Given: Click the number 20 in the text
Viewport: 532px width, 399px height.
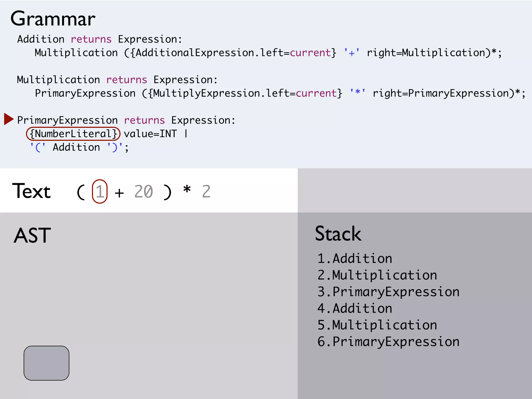Looking at the screenshot, I should [143, 192].
